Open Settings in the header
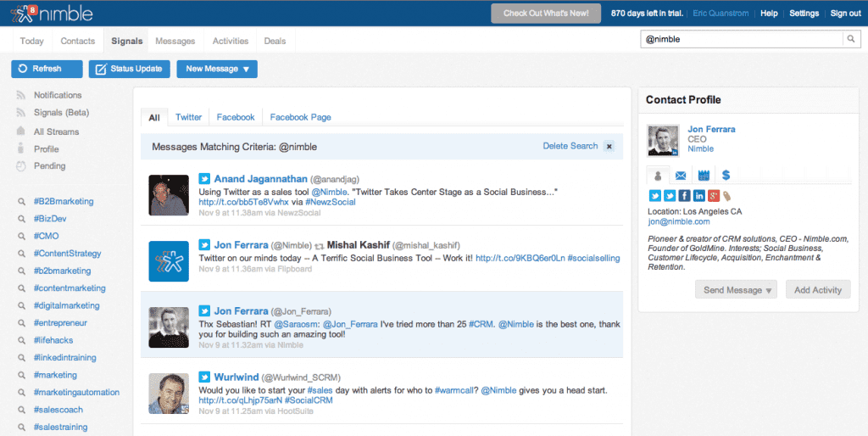 click(804, 14)
